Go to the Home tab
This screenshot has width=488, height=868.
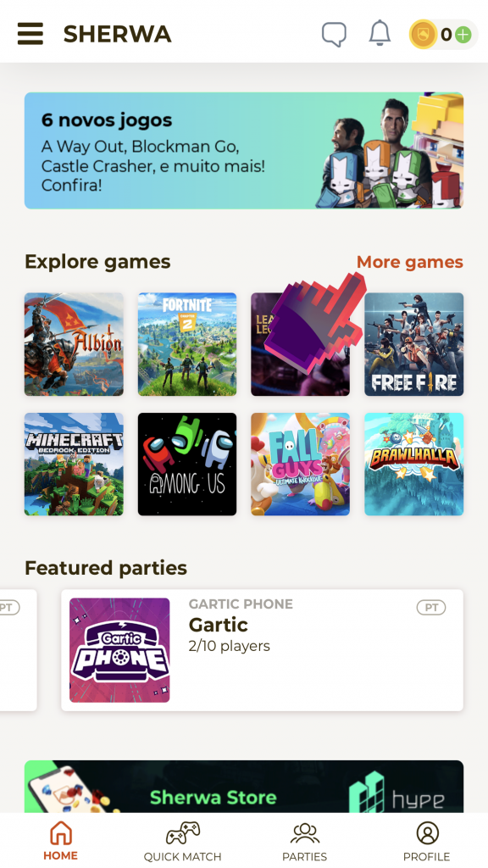61,840
